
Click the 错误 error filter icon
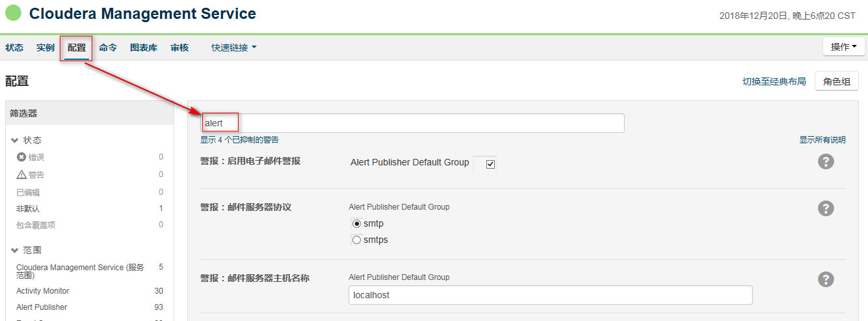21,157
